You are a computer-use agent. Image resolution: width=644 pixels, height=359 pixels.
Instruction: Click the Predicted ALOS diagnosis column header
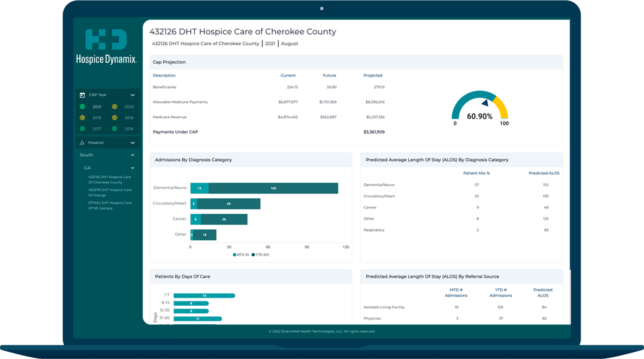(544, 173)
